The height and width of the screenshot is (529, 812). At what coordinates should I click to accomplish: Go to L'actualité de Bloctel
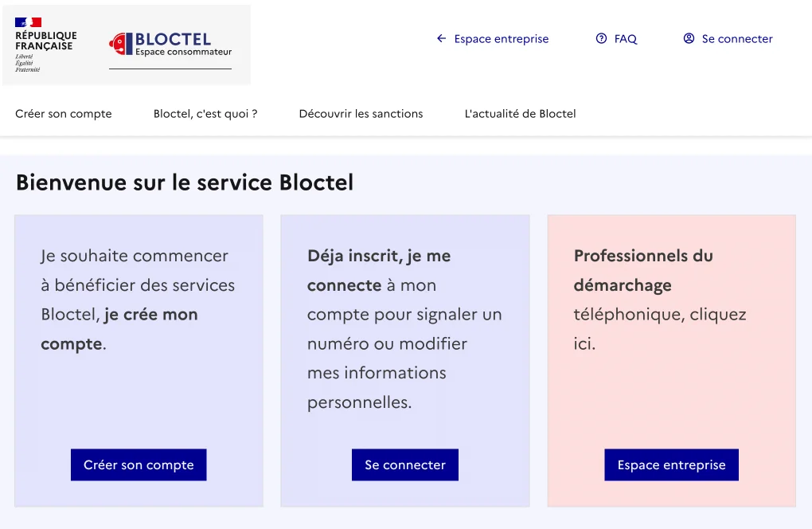(520, 113)
